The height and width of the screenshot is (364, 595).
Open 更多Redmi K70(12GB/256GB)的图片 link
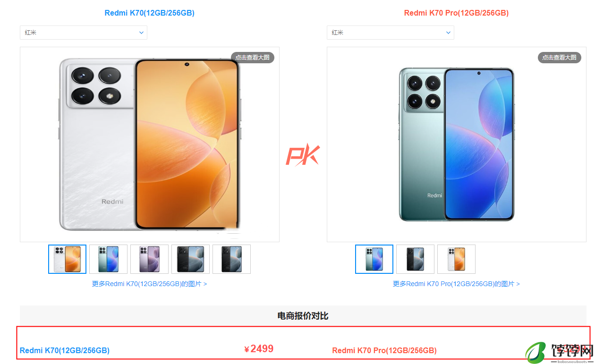pyautogui.click(x=149, y=284)
